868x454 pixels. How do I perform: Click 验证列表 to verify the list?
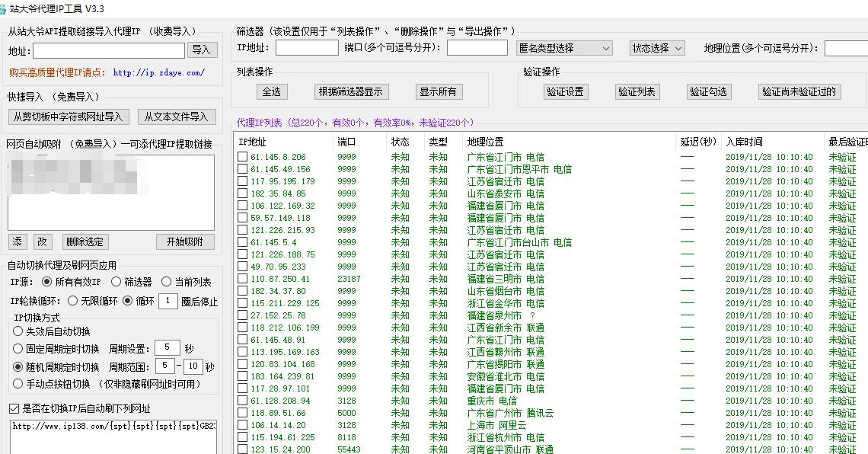tap(638, 91)
